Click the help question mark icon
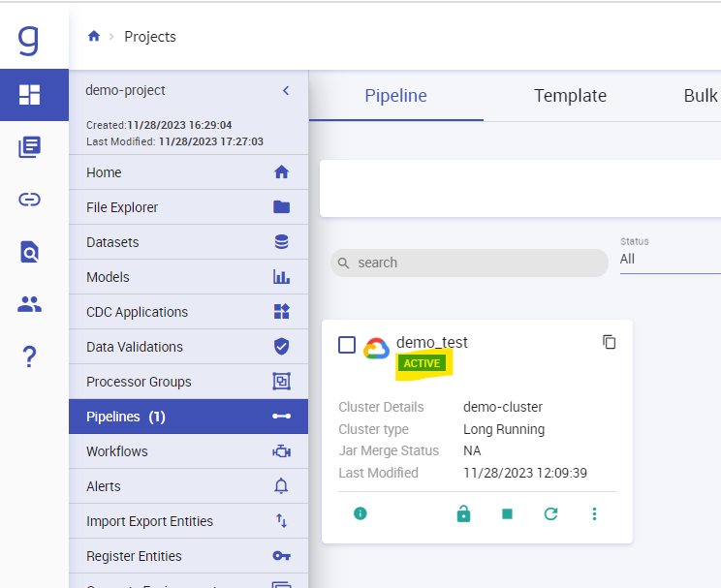The height and width of the screenshot is (588, 721). click(30, 357)
